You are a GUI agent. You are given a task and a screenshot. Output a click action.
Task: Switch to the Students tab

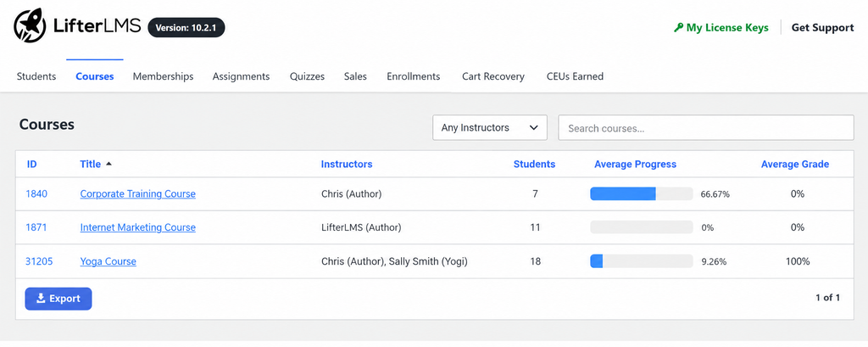tap(36, 76)
